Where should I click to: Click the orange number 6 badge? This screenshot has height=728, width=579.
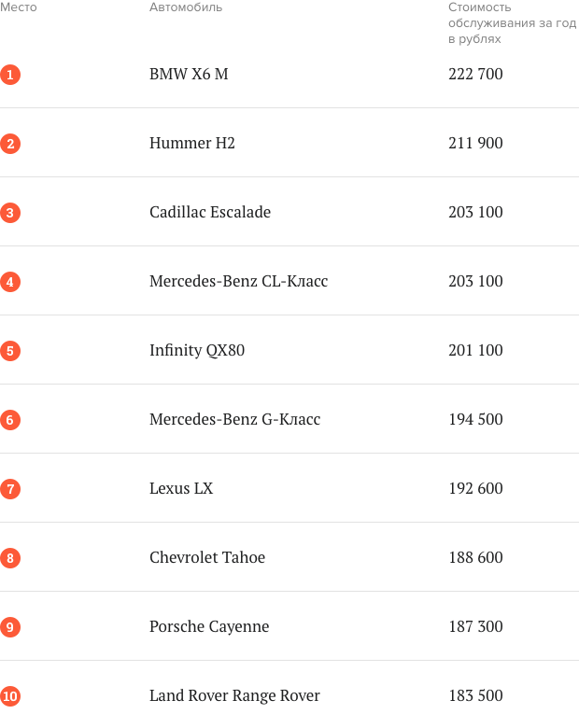(x=10, y=420)
